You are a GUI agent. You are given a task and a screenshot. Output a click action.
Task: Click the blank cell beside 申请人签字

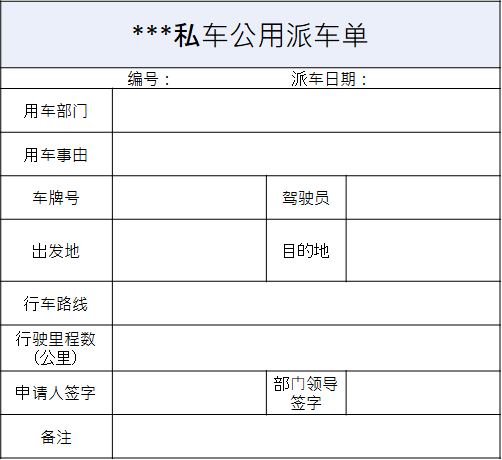pos(190,393)
